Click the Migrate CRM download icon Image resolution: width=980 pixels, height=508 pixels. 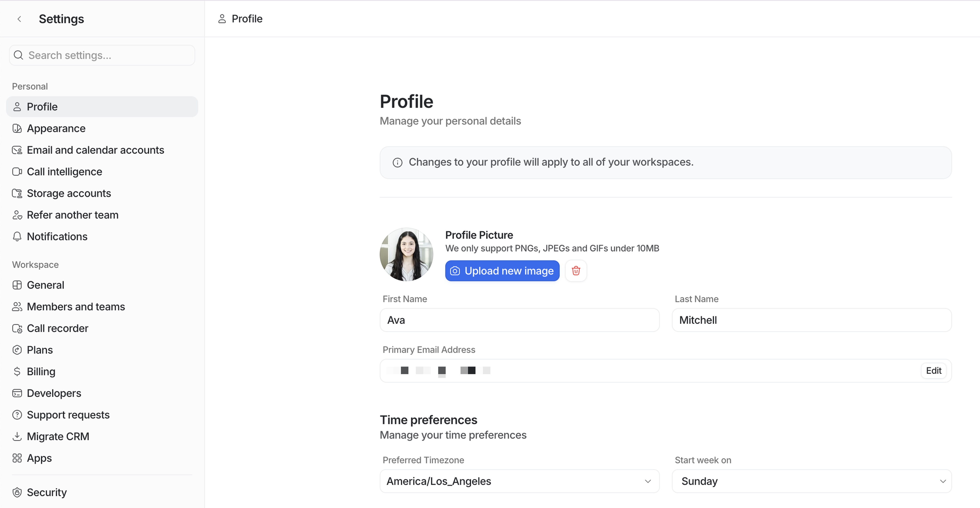pyautogui.click(x=17, y=436)
